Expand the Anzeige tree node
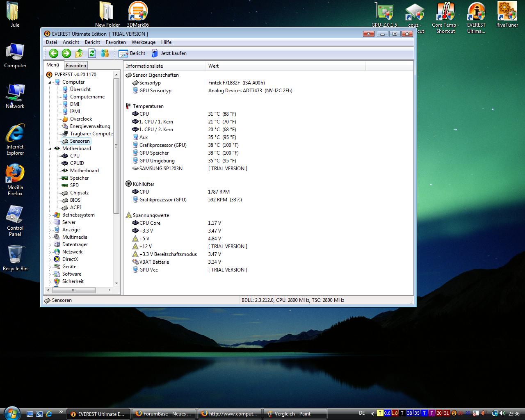Image resolution: width=525 pixels, height=420 pixels. coord(50,230)
